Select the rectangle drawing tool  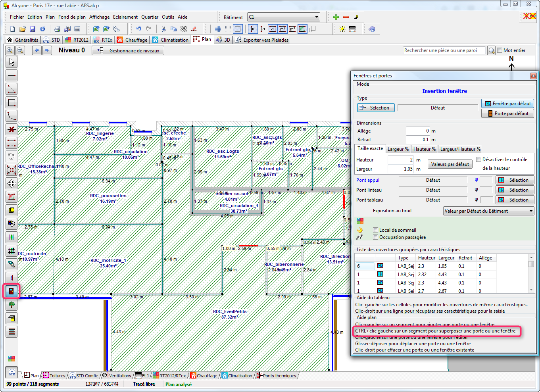(x=12, y=103)
